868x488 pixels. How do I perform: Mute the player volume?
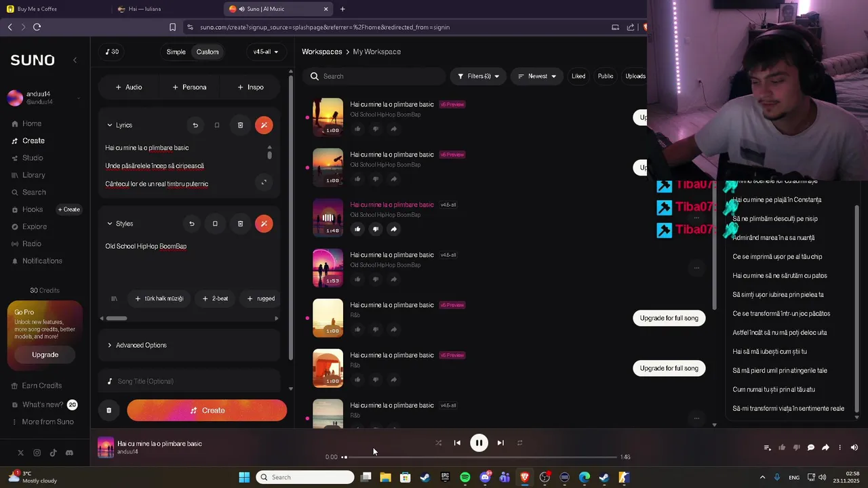point(854,447)
